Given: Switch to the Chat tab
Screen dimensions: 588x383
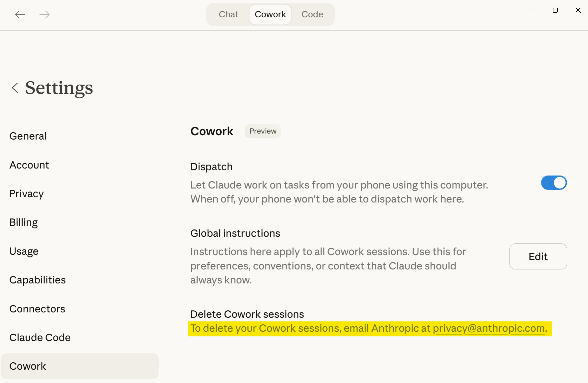Looking at the screenshot, I should [x=228, y=14].
